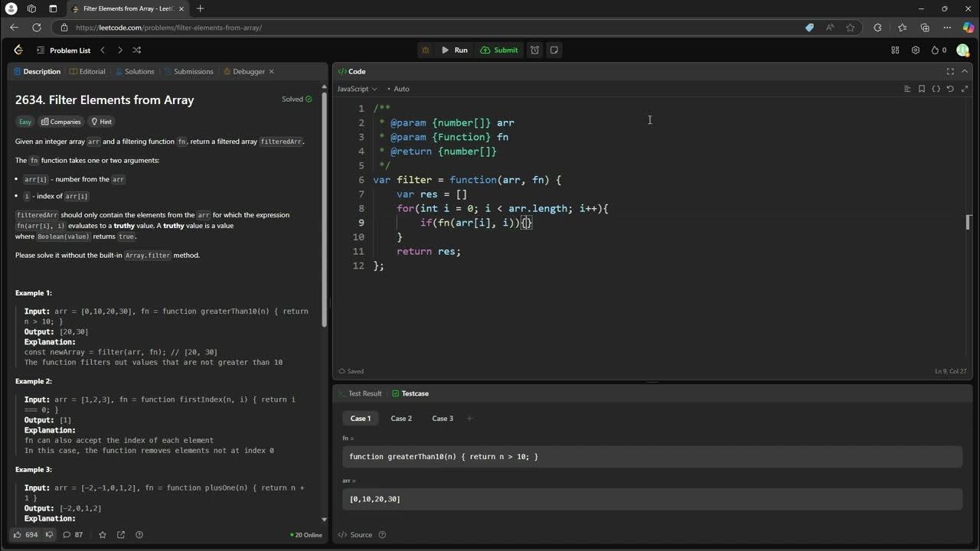Open the timer alarm clock icon
The height and width of the screenshot is (551, 980).
pos(534,50)
